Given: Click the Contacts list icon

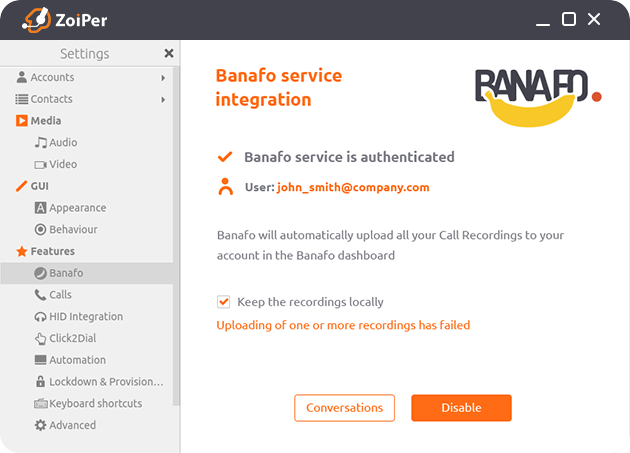Looking at the screenshot, I should 22,99.
